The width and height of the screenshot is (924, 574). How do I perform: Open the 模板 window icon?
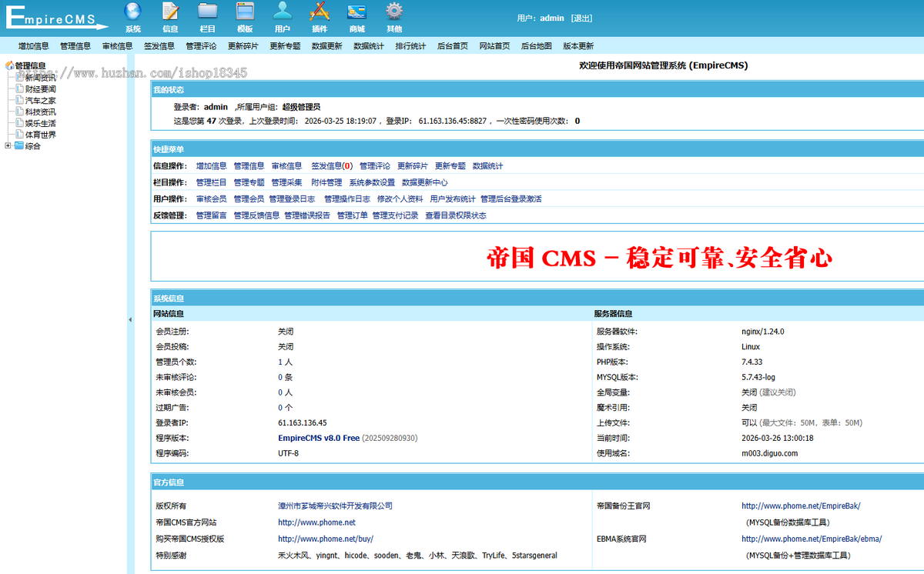[245, 11]
